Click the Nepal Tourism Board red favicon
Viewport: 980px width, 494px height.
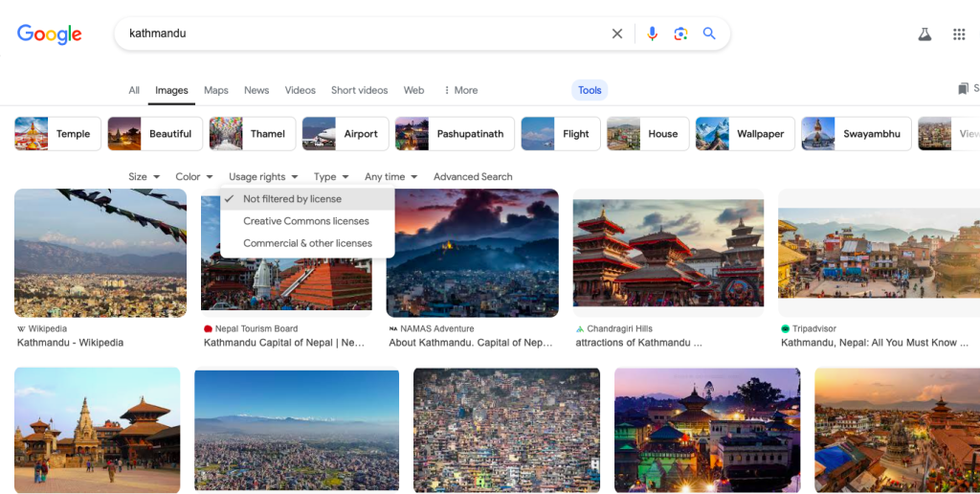(x=208, y=329)
